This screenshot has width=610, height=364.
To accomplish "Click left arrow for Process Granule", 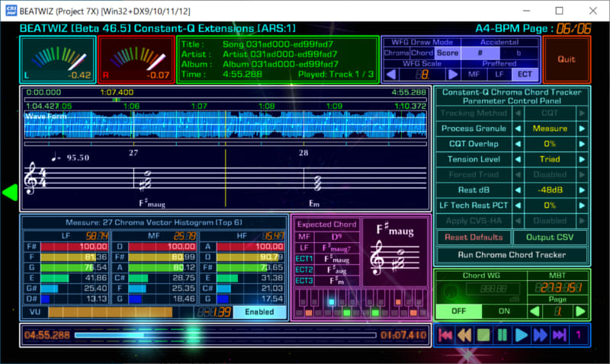I will (518, 129).
